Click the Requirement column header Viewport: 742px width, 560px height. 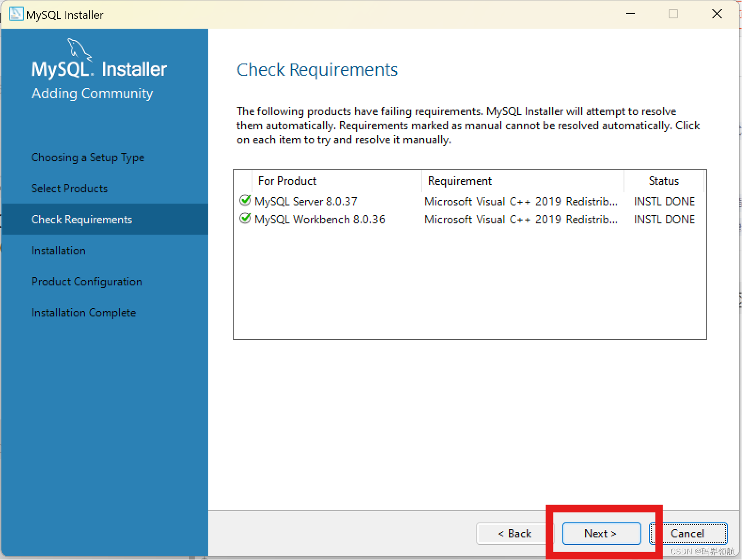522,181
